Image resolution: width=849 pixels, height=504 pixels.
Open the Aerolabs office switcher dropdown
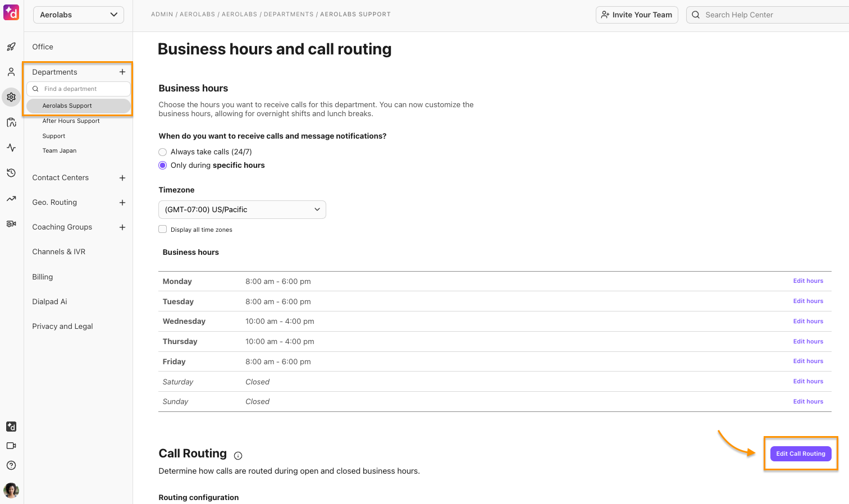[79, 15]
